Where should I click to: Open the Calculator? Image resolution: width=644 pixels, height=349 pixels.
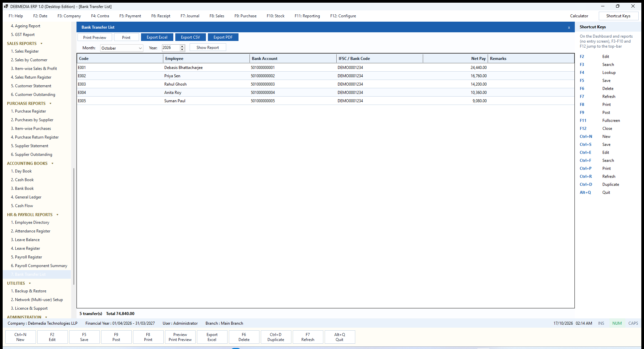coord(579,16)
